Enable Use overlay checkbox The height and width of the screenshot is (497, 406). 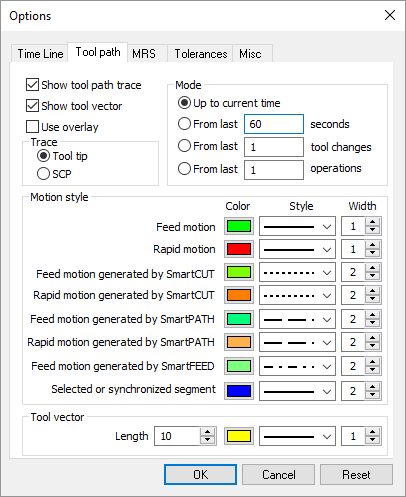pyautogui.click(x=32, y=127)
